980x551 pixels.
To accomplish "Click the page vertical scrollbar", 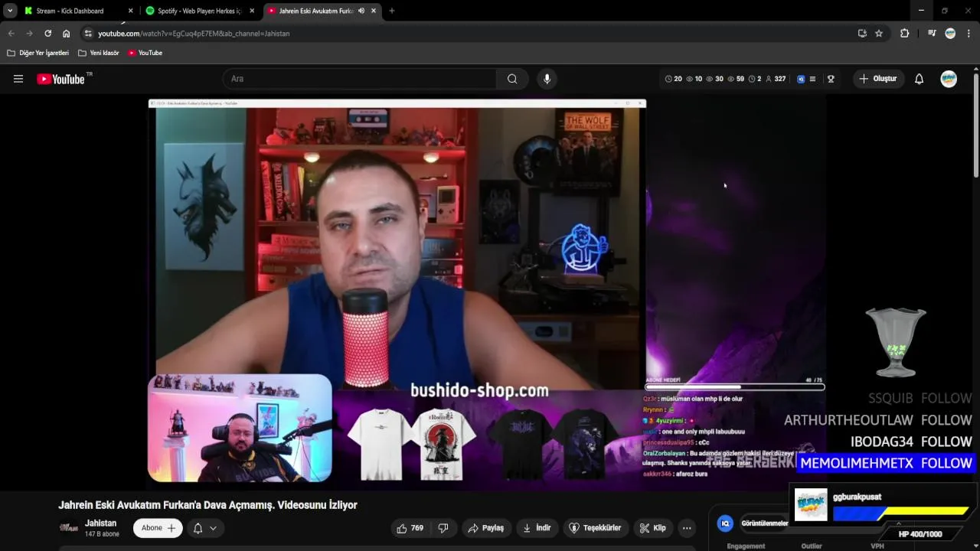I will click(x=976, y=126).
